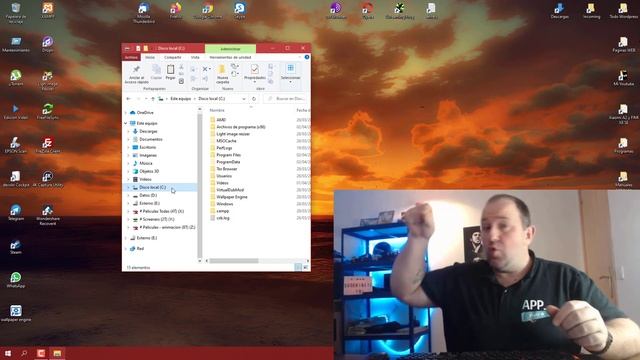Sort by Fecha column header
The image size is (640, 360).
tap(303, 110)
